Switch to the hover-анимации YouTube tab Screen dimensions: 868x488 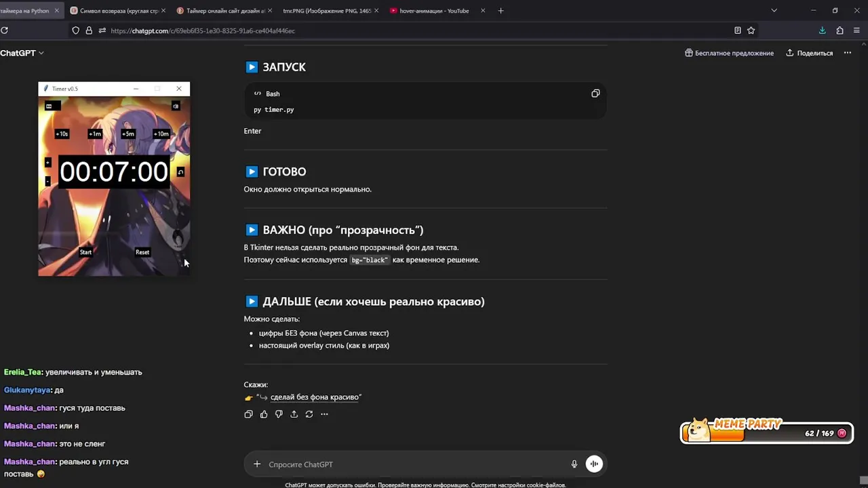[x=434, y=11]
